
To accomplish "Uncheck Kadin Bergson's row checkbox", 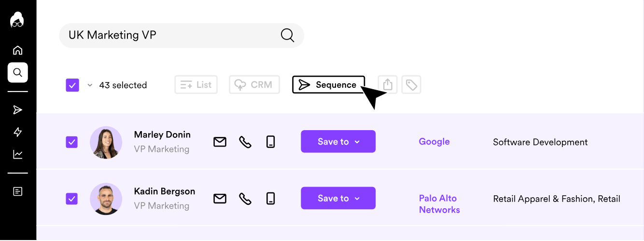I will click(x=72, y=198).
